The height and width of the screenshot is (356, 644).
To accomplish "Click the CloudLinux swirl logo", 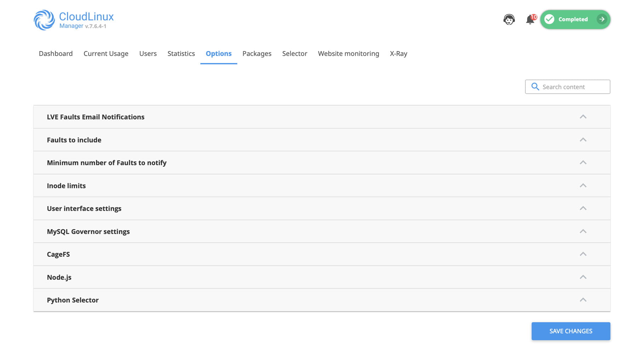I will coord(44,20).
